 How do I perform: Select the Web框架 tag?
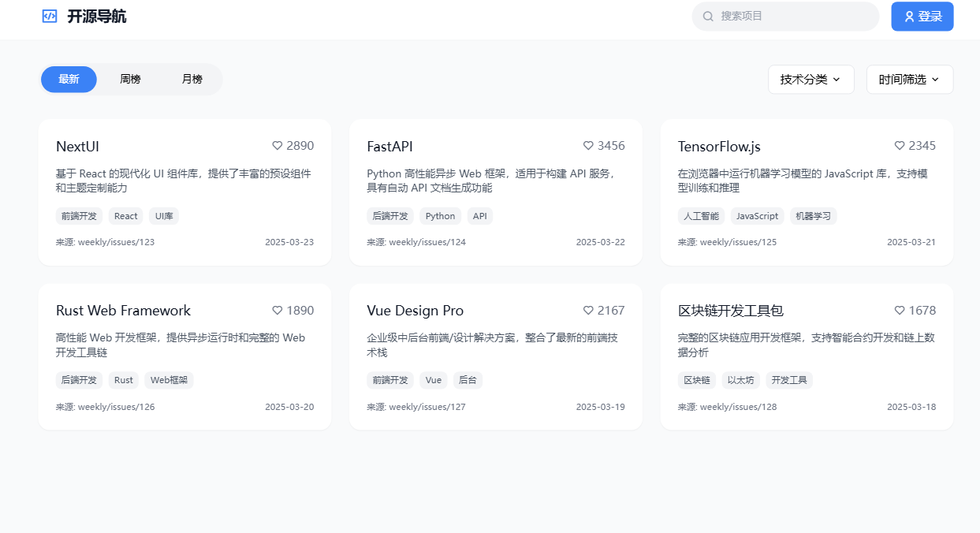point(169,380)
